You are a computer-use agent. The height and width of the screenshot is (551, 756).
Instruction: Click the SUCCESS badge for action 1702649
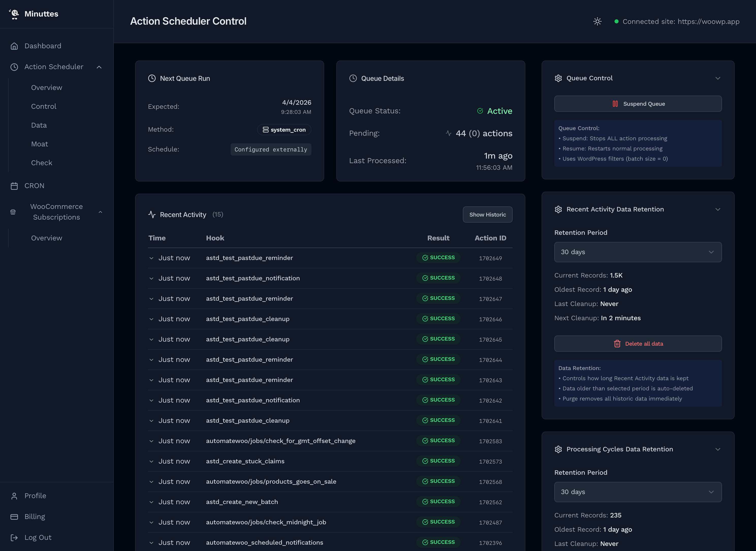coord(438,257)
